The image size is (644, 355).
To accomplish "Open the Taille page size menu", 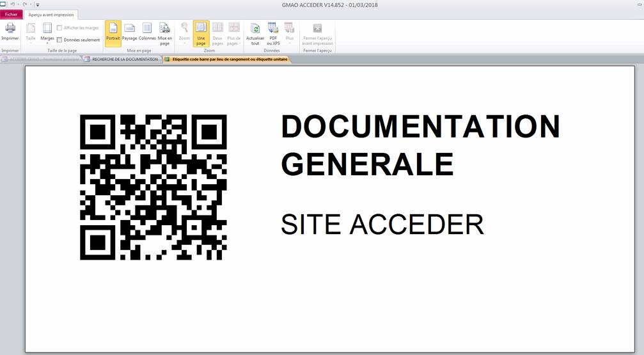I will 31,33.
